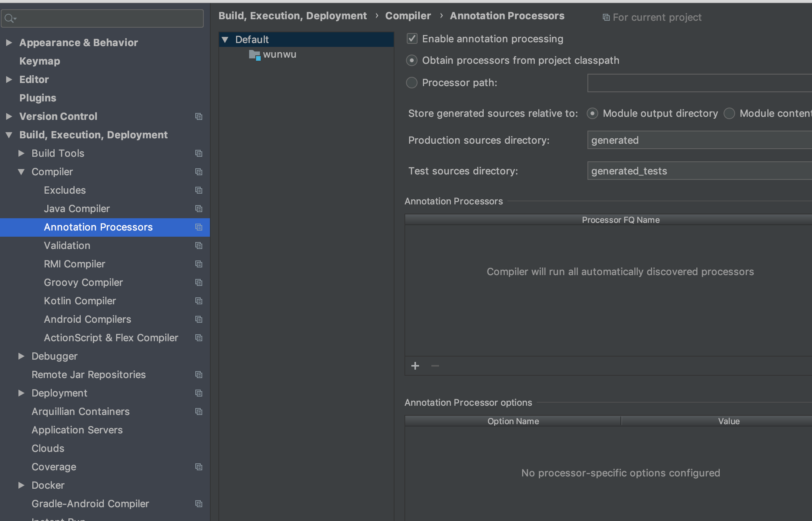Viewport: 812px width, 521px height.
Task: Toggle Enable annotation processing checkbox
Action: click(x=412, y=38)
